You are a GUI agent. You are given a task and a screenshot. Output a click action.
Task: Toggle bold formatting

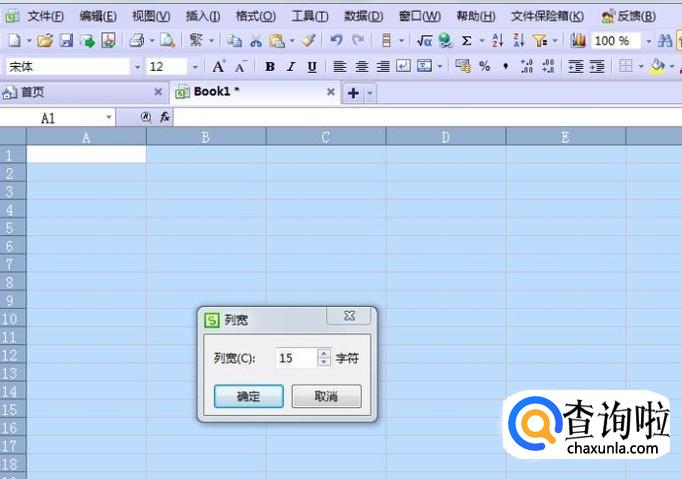point(270,67)
